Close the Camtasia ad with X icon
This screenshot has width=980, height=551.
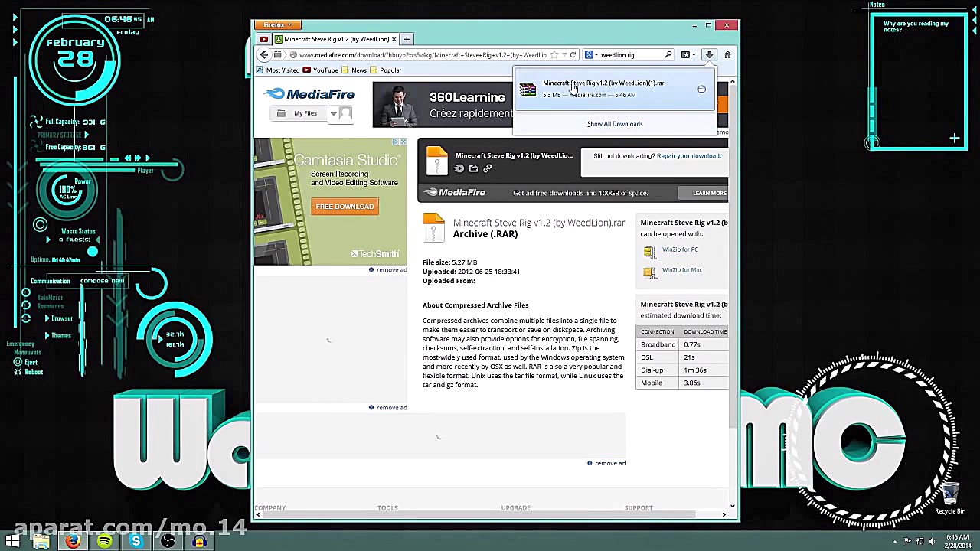click(x=403, y=142)
